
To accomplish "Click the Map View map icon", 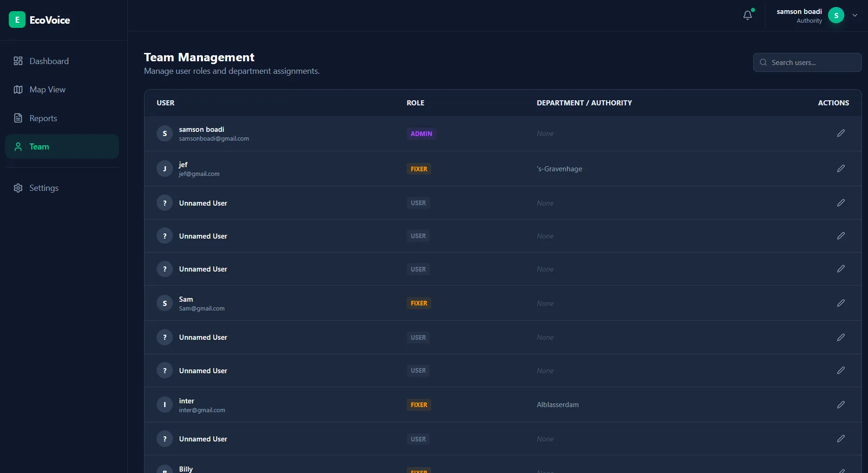I will (18, 90).
